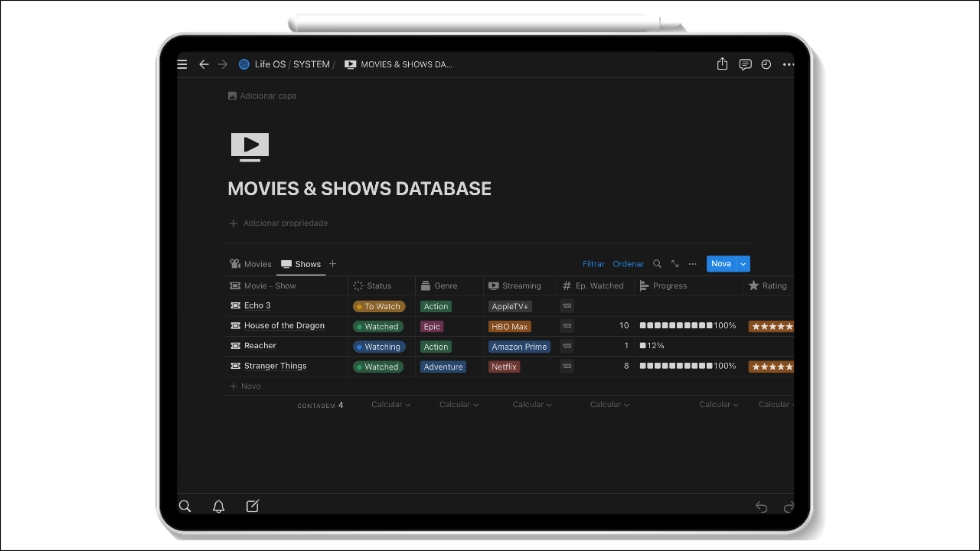Open the hamburger sidebar menu
Image resolution: width=980 pixels, height=551 pixels.
click(x=182, y=64)
